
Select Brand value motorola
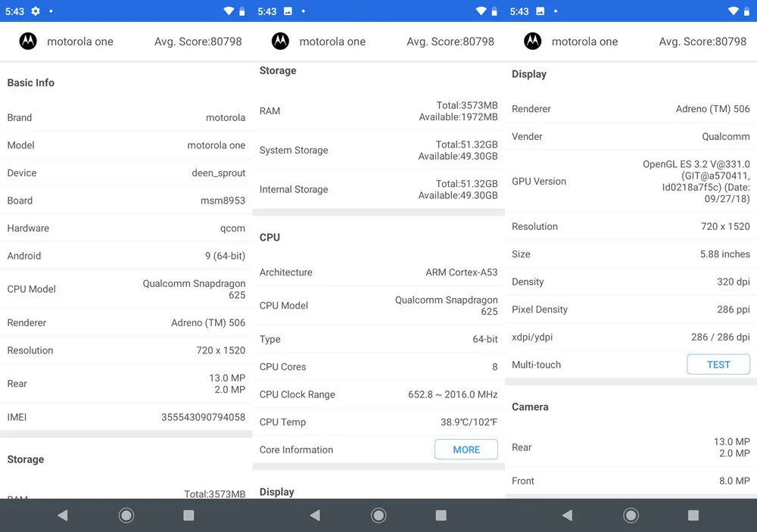coord(226,118)
